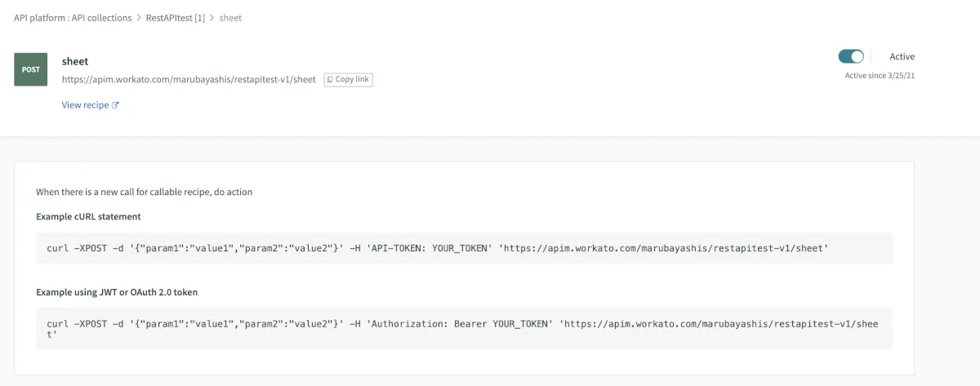Click the Authorization Bearer cURL code block
This screenshot has height=386, width=980.
click(464, 328)
